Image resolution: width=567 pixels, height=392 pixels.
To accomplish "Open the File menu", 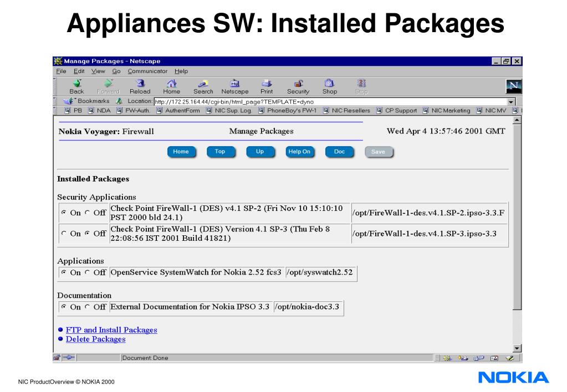I will click(61, 71).
